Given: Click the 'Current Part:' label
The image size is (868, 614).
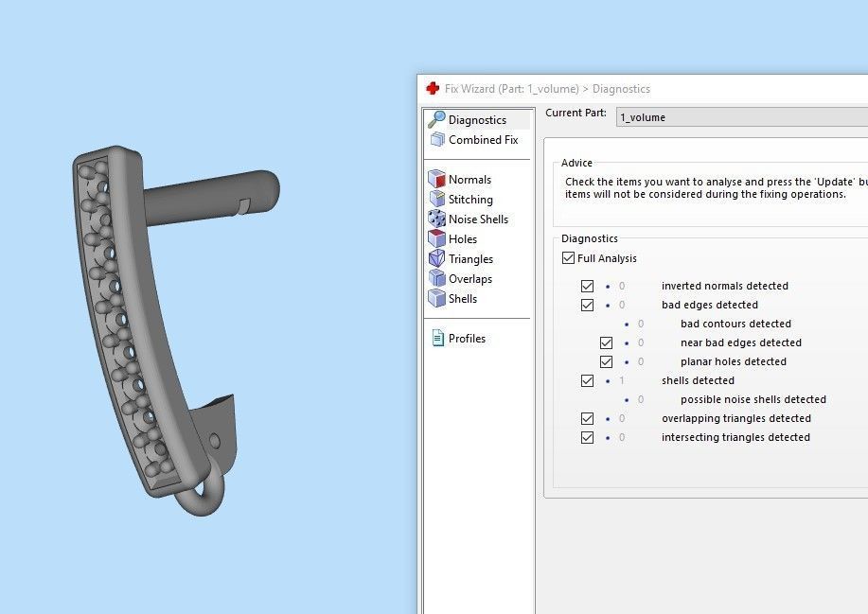Looking at the screenshot, I should pos(576,113).
